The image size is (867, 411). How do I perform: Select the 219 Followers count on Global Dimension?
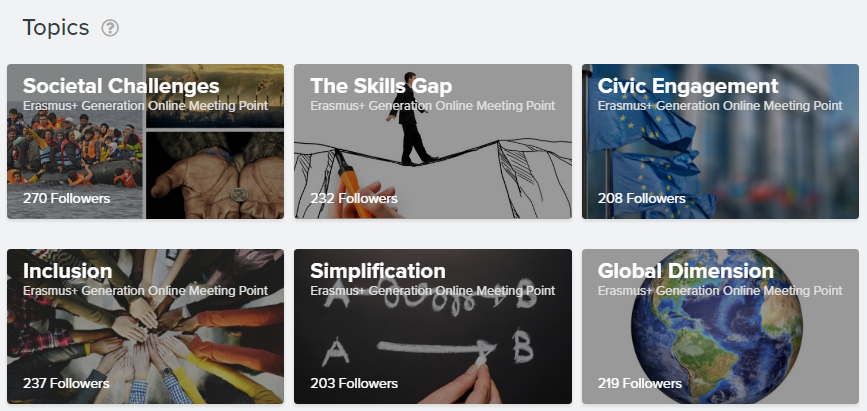point(640,383)
